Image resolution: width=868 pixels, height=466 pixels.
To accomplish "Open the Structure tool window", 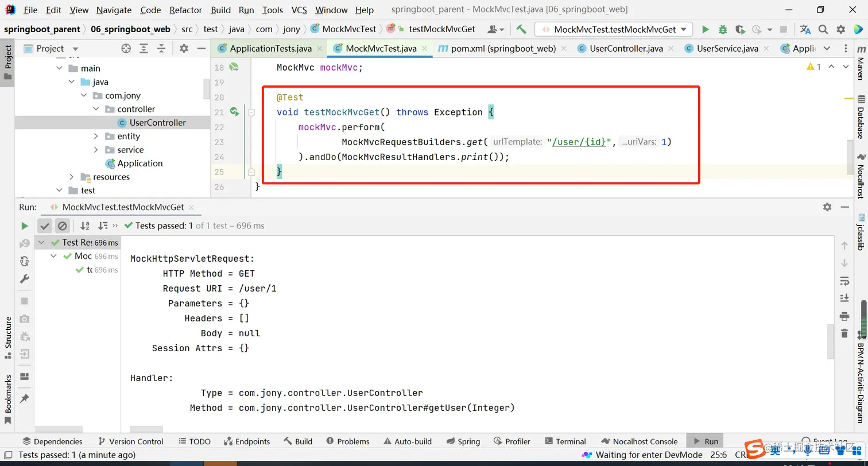I will pos(8,338).
